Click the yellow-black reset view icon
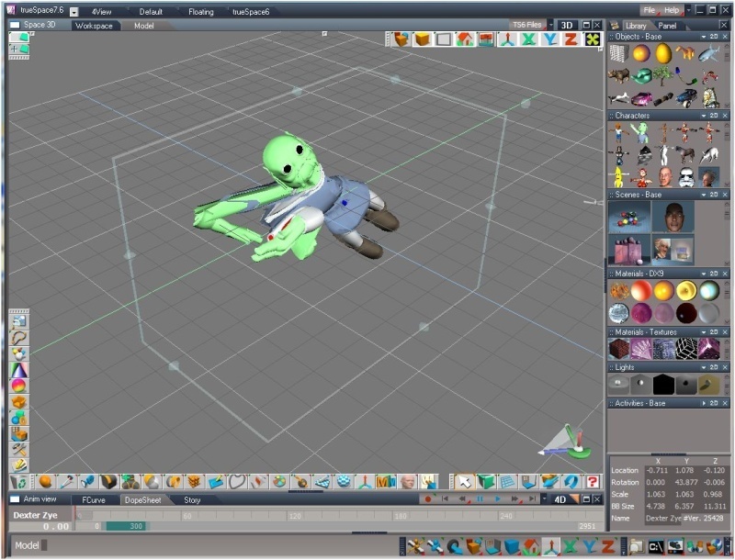This screenshot has height=560, width=735. tap(594, 39)
